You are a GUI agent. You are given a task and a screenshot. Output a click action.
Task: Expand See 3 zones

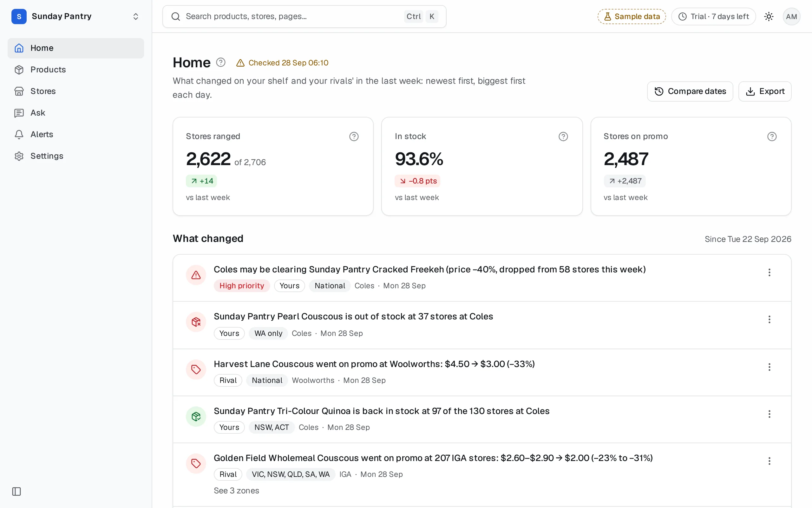[x=237, y=491]
